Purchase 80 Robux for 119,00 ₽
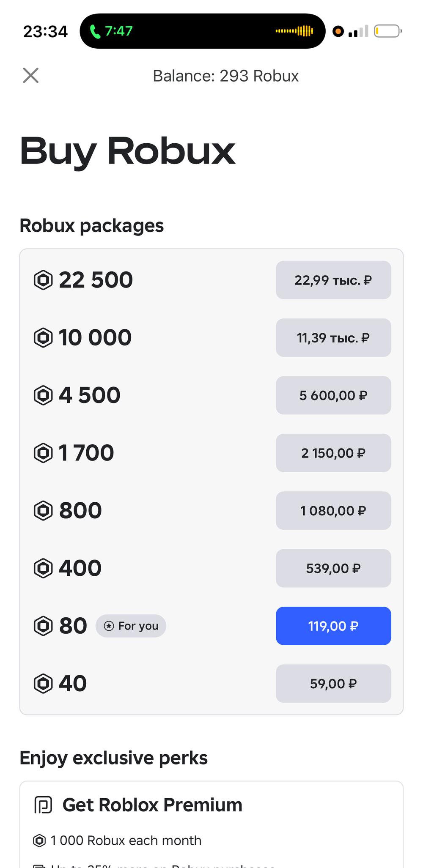 [x=333, y=626]
